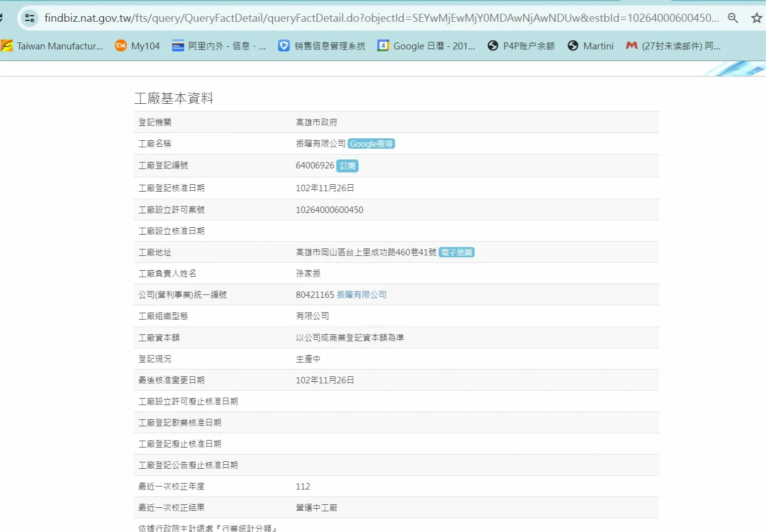The image size is (766, 532).
Task: Open the Martini bookmark
Action: (x=591, y=46)
